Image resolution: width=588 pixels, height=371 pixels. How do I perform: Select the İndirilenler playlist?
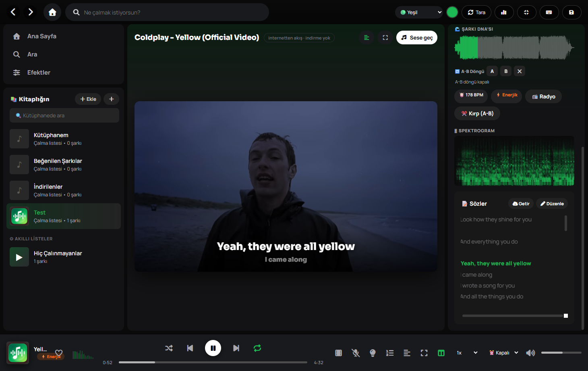click(x=64, y=190)
